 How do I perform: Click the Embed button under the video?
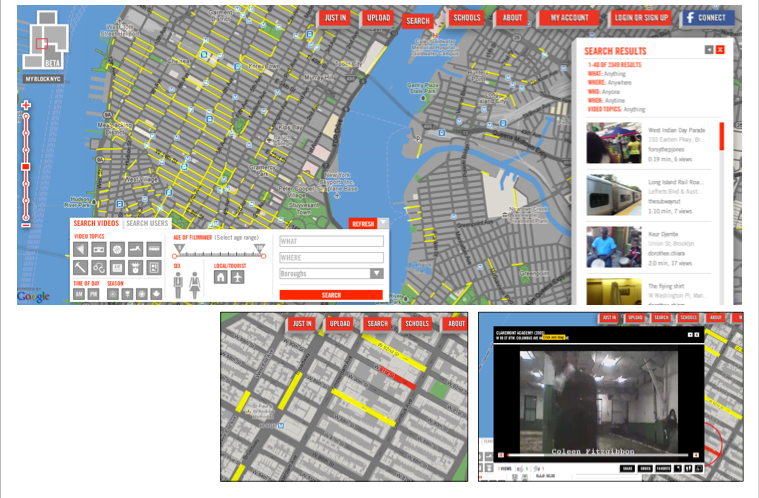click(x=645, y=468)
